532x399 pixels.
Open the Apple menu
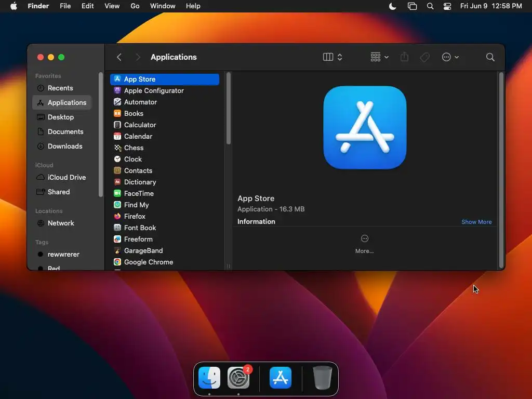(x=14, y=6)
